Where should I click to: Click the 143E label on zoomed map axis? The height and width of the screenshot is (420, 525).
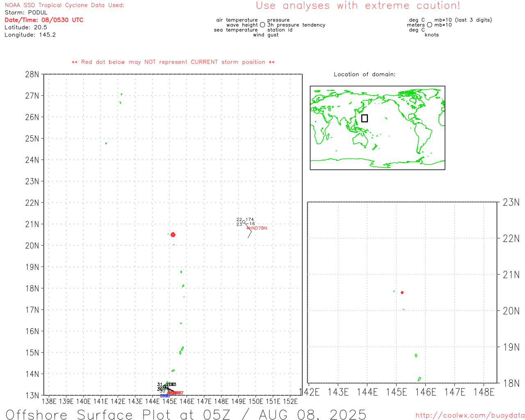pos(338,392)
